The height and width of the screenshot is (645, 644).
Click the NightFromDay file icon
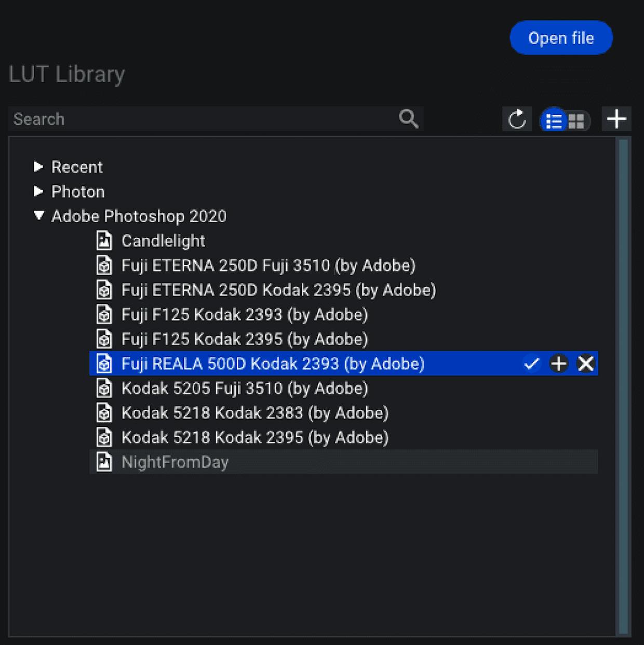[x=104, y=462]
